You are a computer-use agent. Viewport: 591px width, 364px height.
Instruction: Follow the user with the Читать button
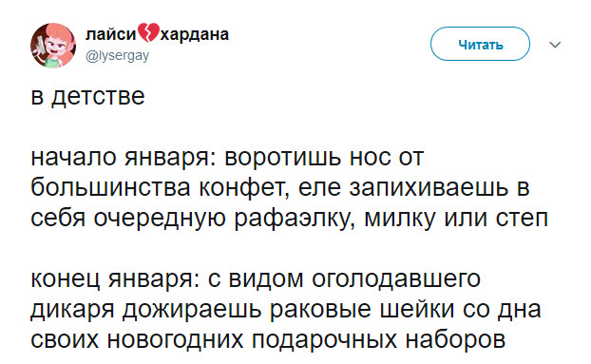tap(480, 44)
